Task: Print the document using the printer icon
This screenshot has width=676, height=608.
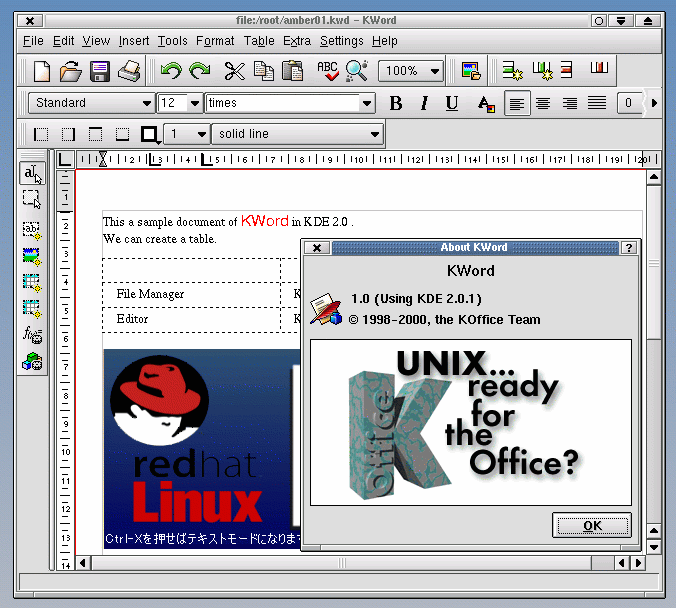Action: (x=129, y=71)
